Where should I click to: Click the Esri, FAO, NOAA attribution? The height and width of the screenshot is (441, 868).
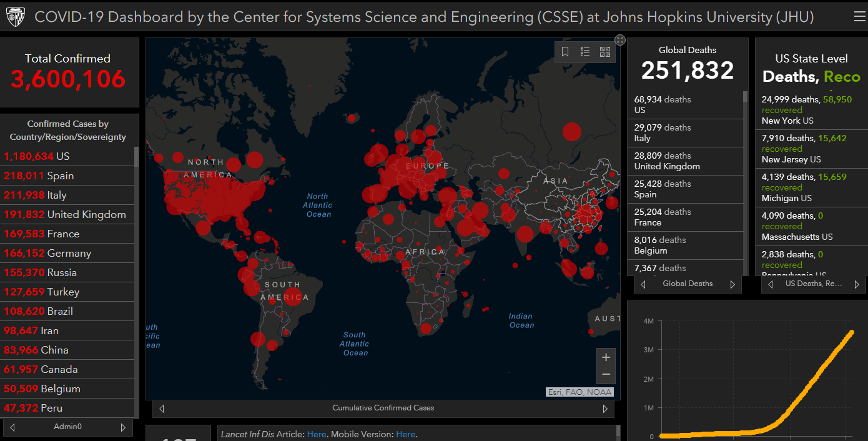(x=579, y=392)
